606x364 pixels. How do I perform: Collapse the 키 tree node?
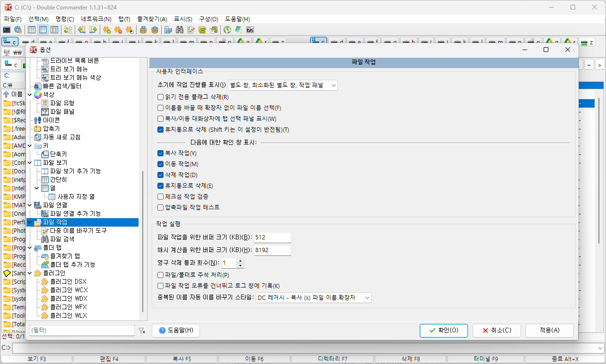pyautogui.click(x=30, y=145)
